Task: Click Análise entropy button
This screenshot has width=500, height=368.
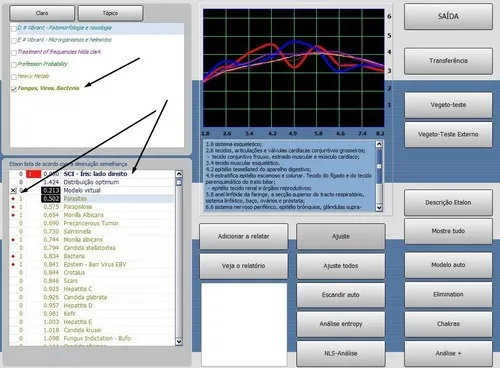Action: click(341, 324)
